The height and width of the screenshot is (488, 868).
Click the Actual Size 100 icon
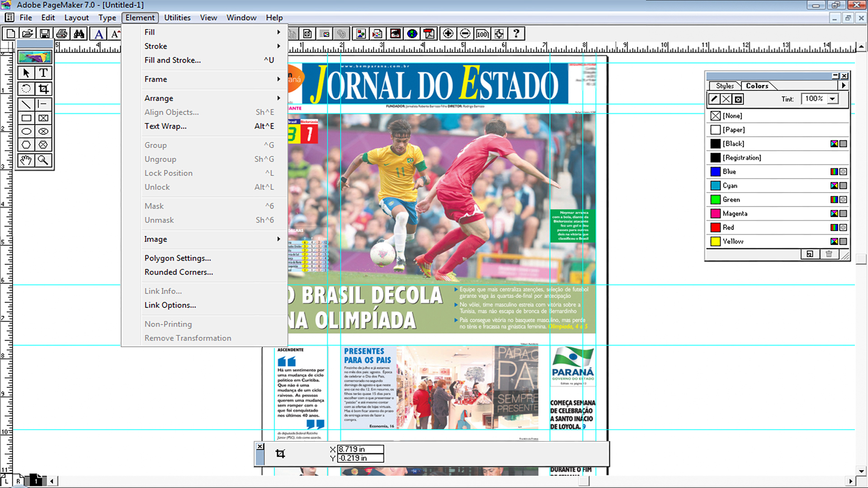coord(482,33)
